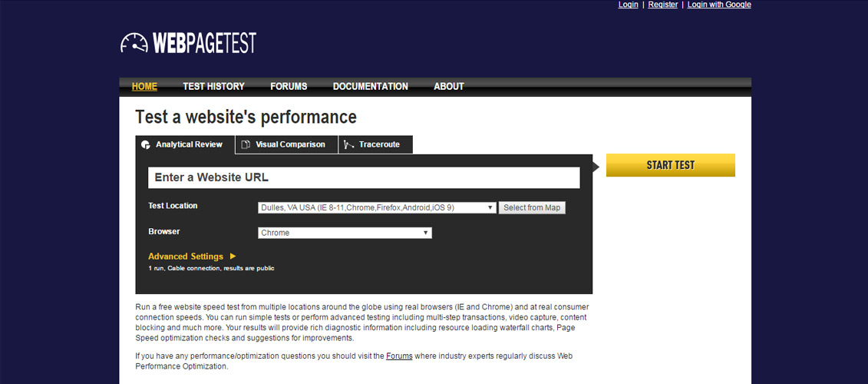Click the 'Test Location' label
The height and width of the screenshot is (384, 868).
(x=173, y=206)
